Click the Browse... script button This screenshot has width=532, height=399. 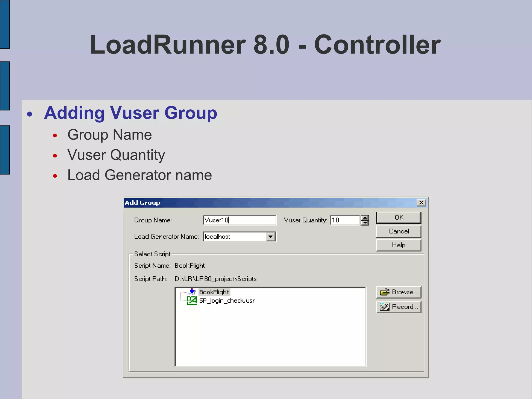(x=398, y=292)
